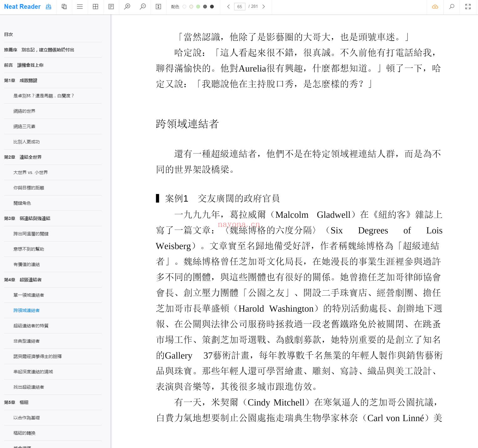
Task: Open section 網絡的世界
Action: (x=24, y=111)
